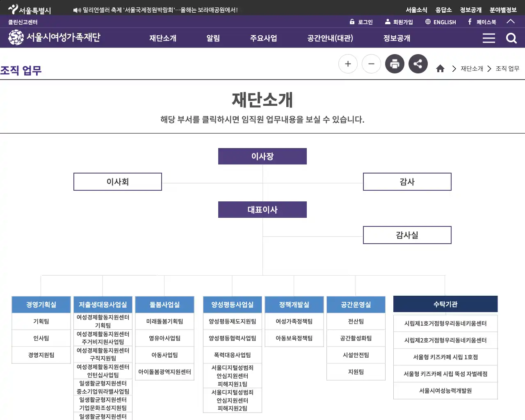Screen dimensions: 525x420
Task: Click the 수탁기관 department box
Action: click(x=445, y=304)
